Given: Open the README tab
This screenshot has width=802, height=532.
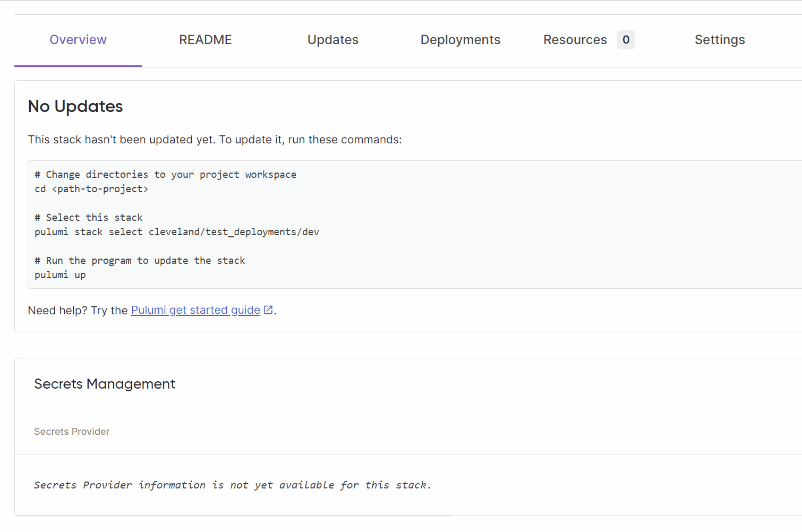Looking at the screenshot, I should (x=206, y=40).
